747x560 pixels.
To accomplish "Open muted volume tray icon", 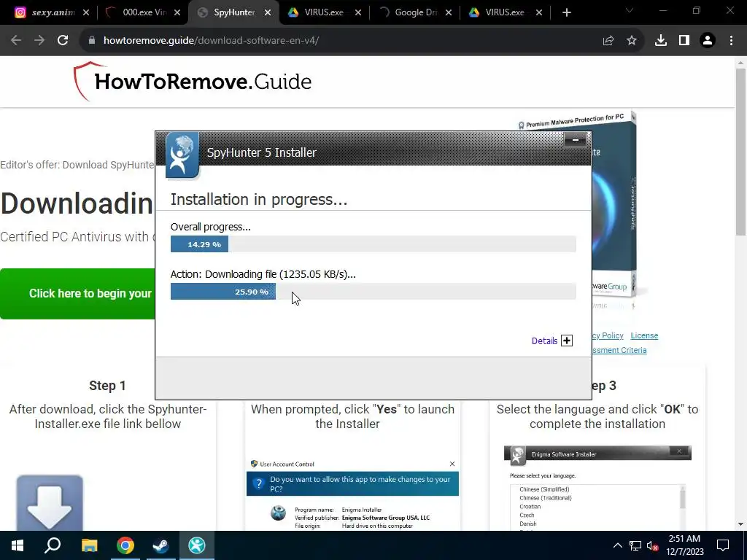I will tap(653, 545).
